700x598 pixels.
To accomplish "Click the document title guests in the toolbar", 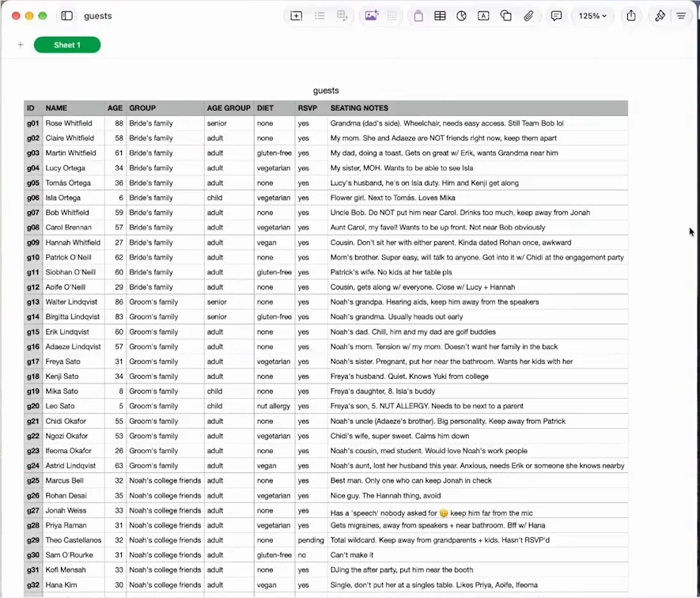I will tap(98, 16).
